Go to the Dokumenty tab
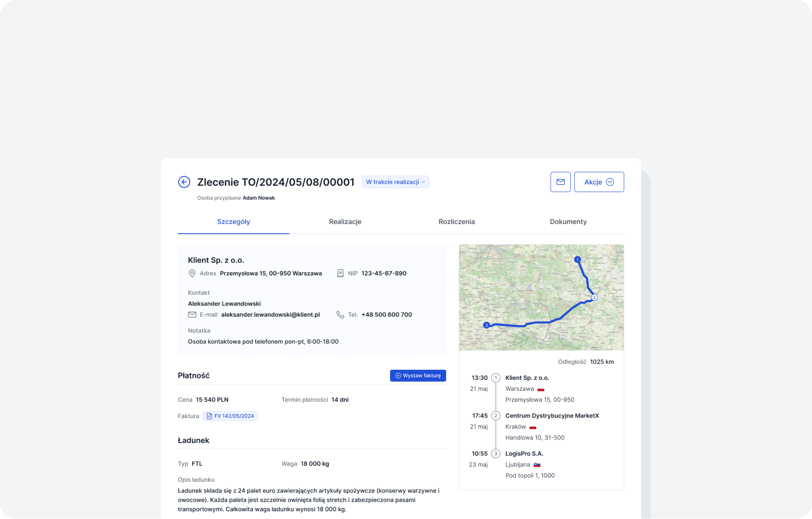Image resolution: width=812 pixels, height=519 pixels. click(568, 222)
